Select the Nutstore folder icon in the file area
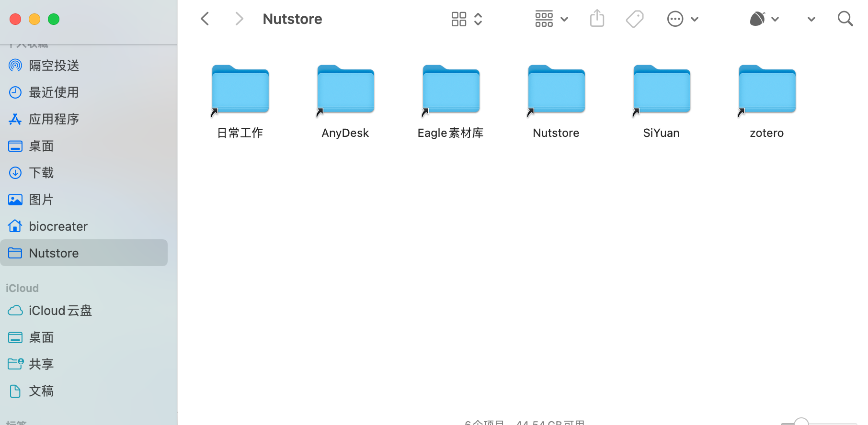868x425 pixels. tap(557, 89)
